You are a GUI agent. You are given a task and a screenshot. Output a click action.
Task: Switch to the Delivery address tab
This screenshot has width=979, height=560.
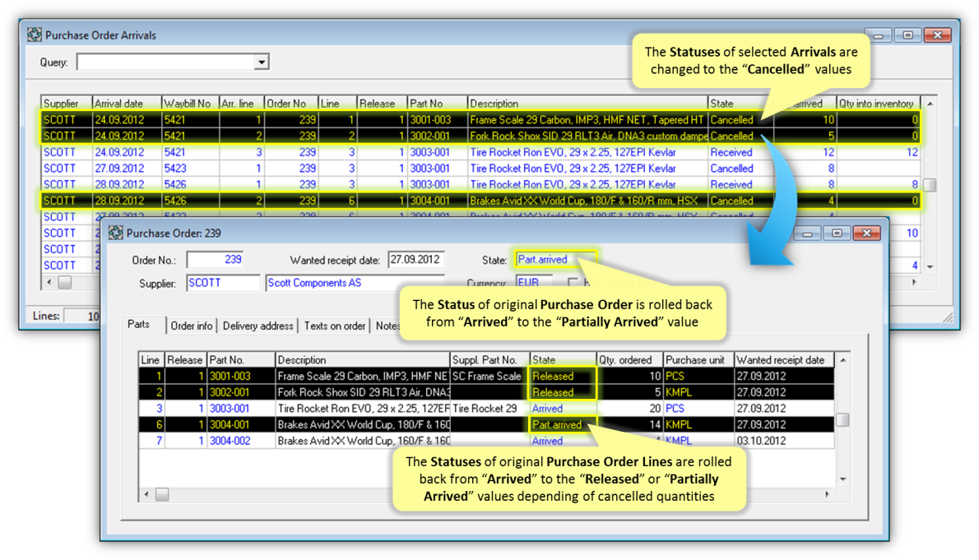(258, 326)
